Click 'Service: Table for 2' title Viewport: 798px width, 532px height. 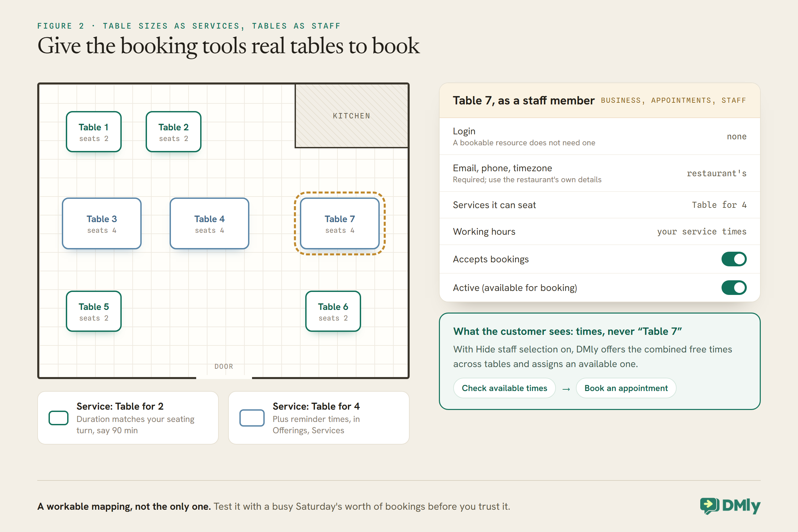pos(120,406)
